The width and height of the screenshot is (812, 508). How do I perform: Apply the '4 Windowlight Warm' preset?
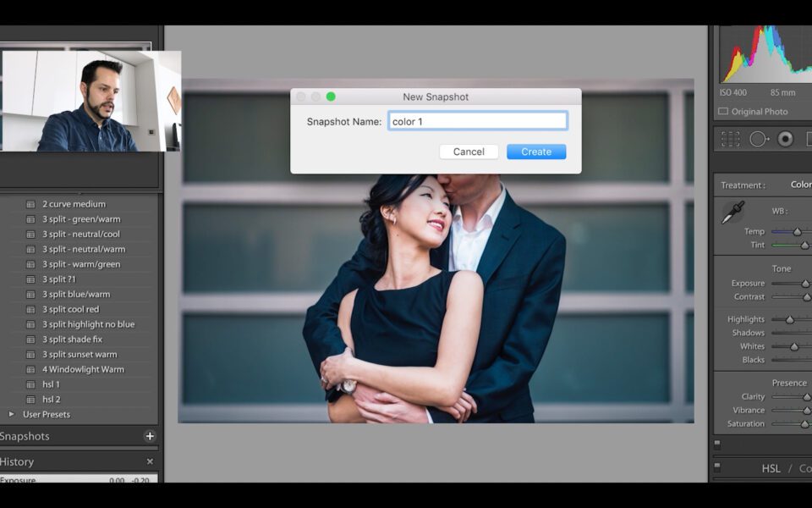84,370
